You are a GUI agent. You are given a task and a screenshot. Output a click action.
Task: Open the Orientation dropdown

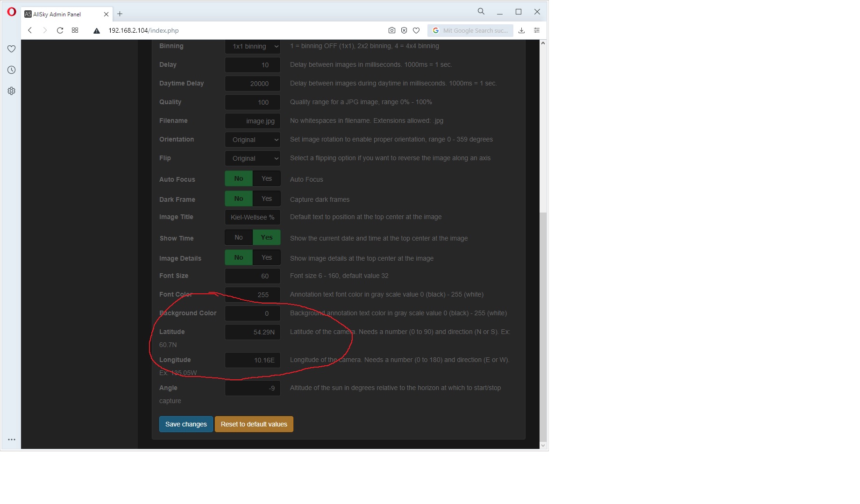tap(253, 140)
